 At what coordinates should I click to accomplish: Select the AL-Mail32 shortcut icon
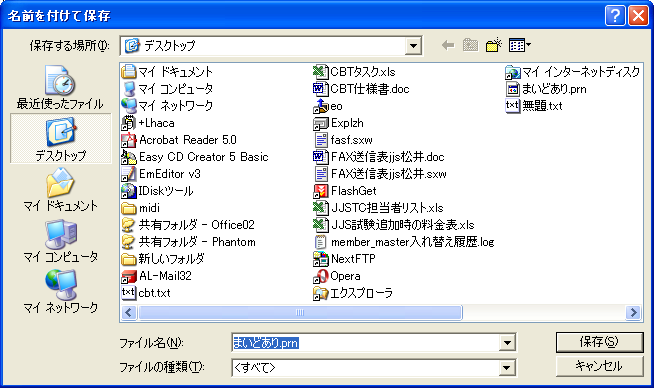[129, 276]
